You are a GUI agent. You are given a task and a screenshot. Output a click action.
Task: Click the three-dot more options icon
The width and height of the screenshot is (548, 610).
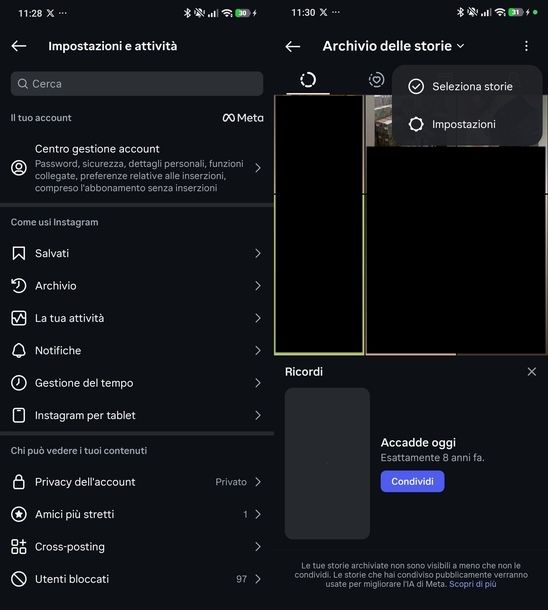pos(526,46)
